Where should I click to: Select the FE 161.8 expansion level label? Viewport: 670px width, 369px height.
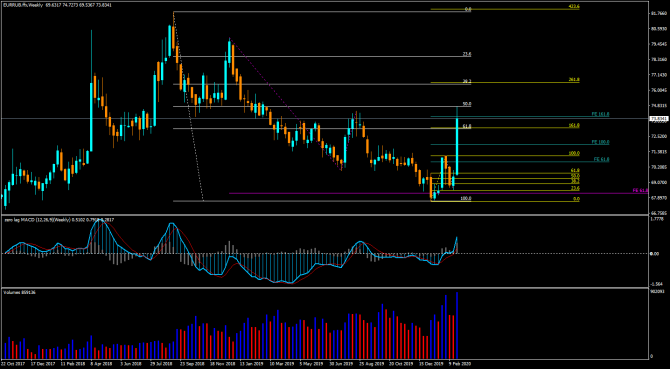coord(600,114)
